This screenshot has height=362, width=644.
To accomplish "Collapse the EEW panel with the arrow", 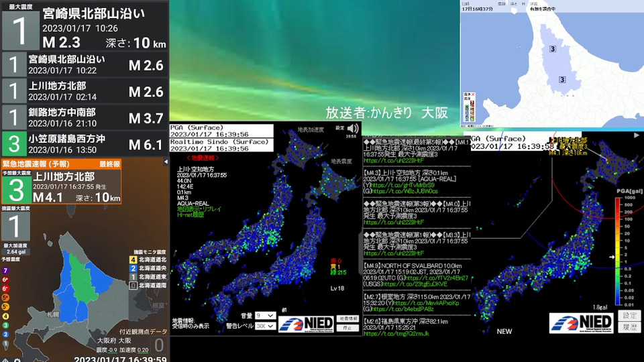I will pyautogui.click(x=166, y=162).
